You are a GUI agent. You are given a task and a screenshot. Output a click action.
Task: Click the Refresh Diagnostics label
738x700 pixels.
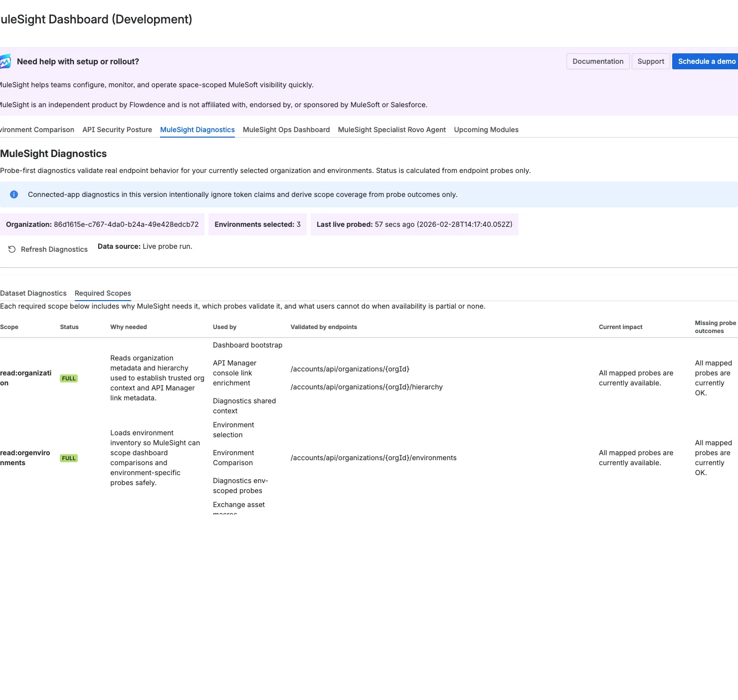click(x=54, y=249)
